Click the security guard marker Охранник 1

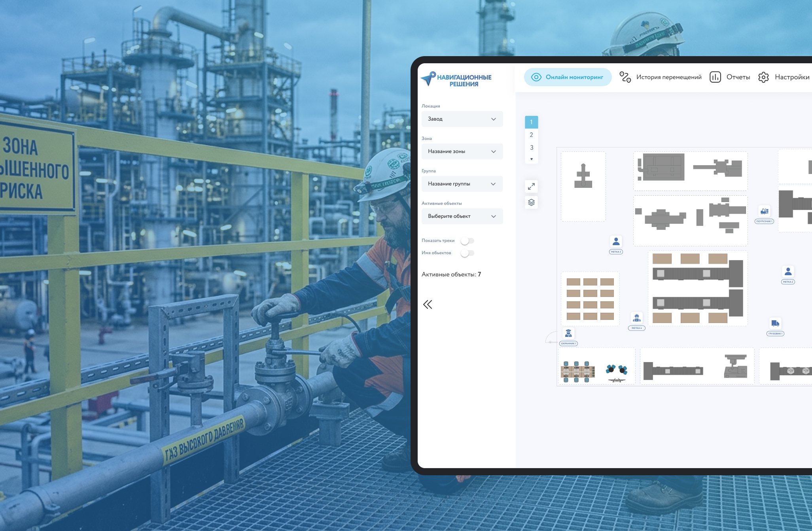pyautogui.click(x=568, y=334)
